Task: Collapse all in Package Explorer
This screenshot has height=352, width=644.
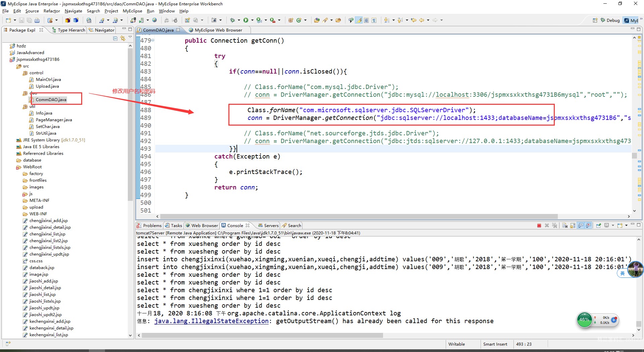Action: (x=115, y=38)
